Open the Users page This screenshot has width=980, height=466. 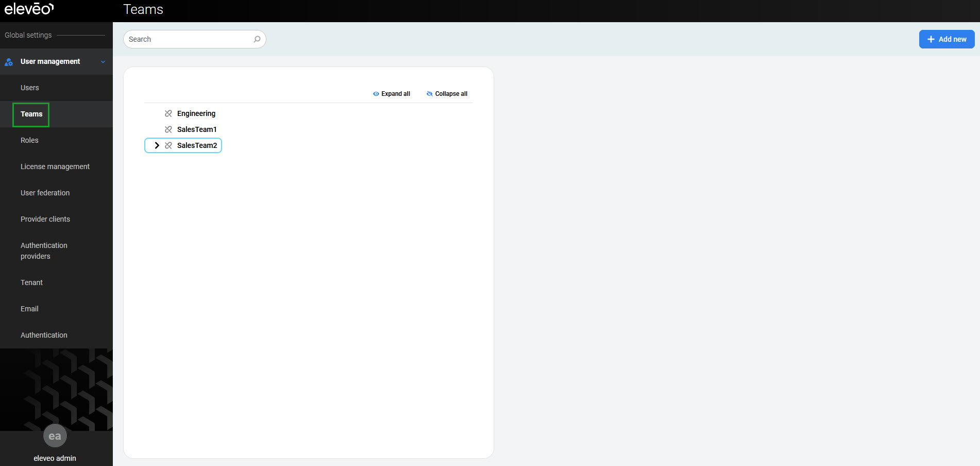[30, 88]
